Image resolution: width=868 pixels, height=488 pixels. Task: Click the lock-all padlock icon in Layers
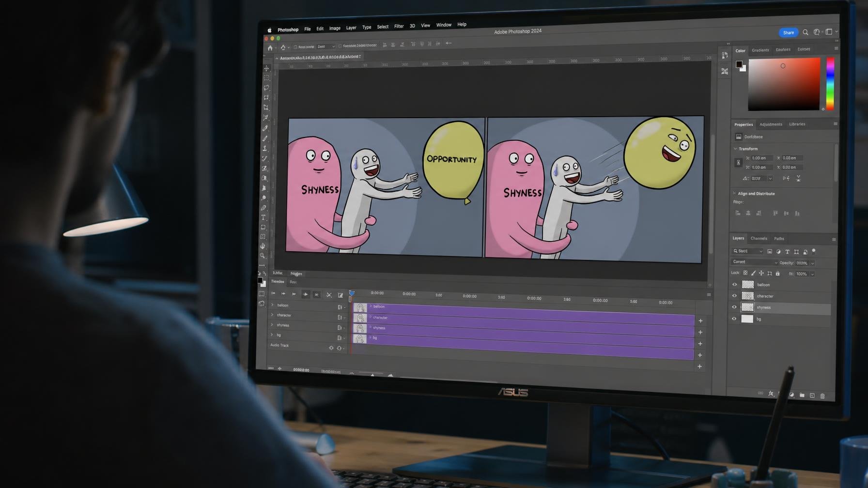click(778, 274)
